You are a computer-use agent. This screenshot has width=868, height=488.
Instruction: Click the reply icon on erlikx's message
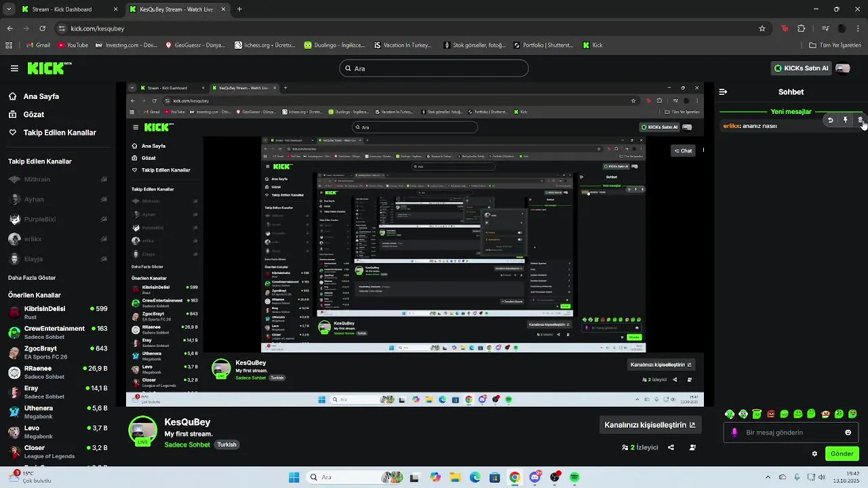point(830,120)
